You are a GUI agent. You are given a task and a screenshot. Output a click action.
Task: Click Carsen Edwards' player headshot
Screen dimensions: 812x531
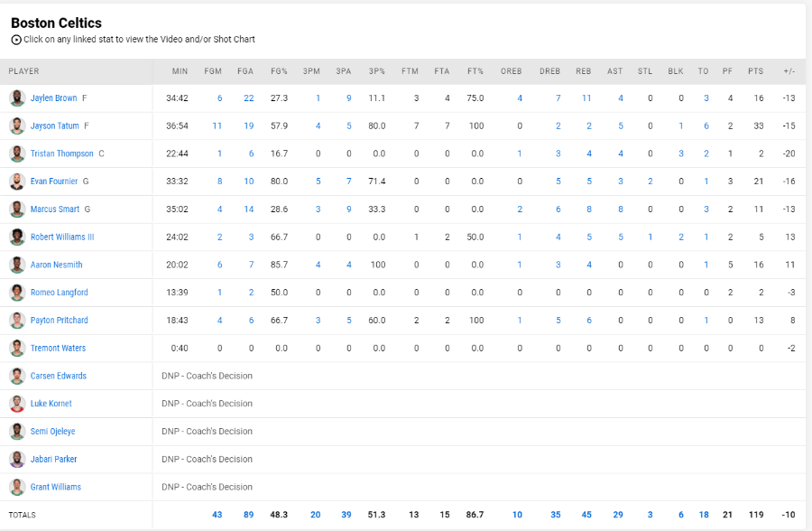[x=17, y=376]
